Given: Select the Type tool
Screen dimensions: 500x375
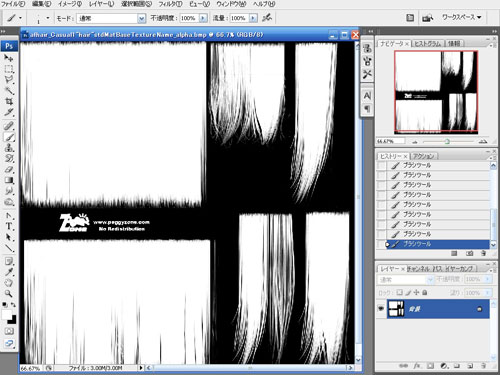Looking at the screenshot, I should [x=9, y=226].
